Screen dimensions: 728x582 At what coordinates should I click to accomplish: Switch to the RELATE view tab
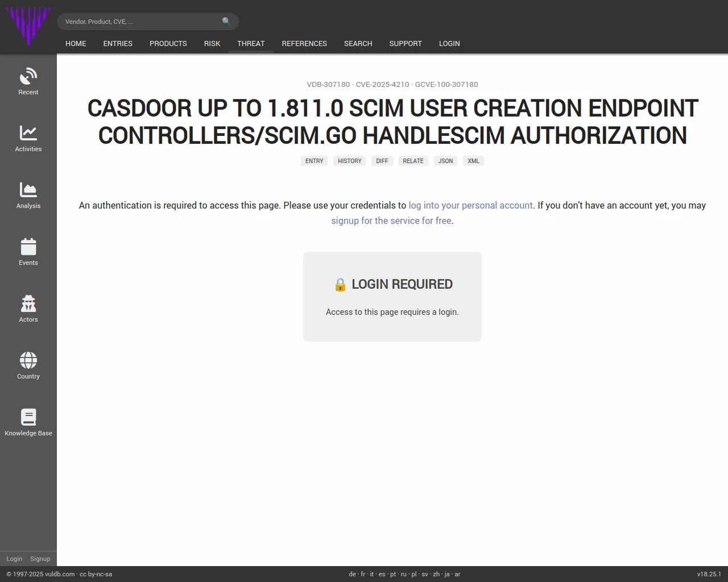(413, 161)
